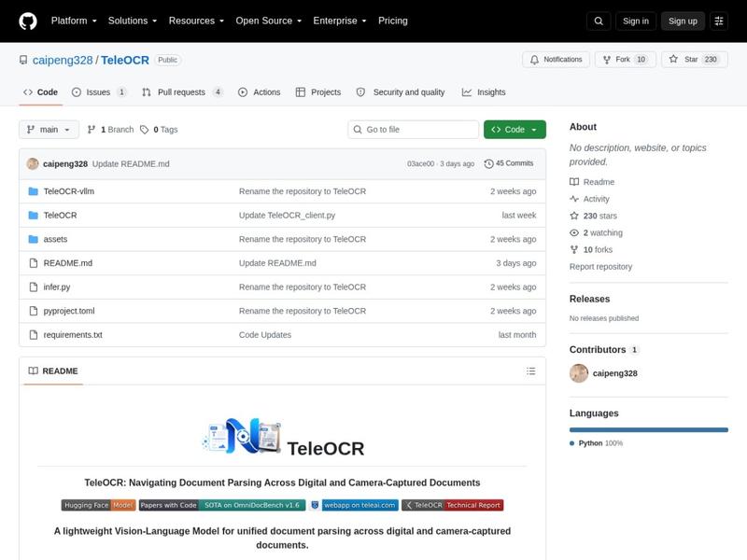
Task: Open the 03ace00 commit hash link
Action: coord(420,164)
